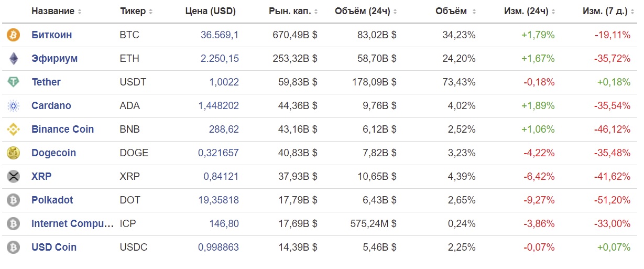Click market cap 253,32B $

(x=295, y=59)
